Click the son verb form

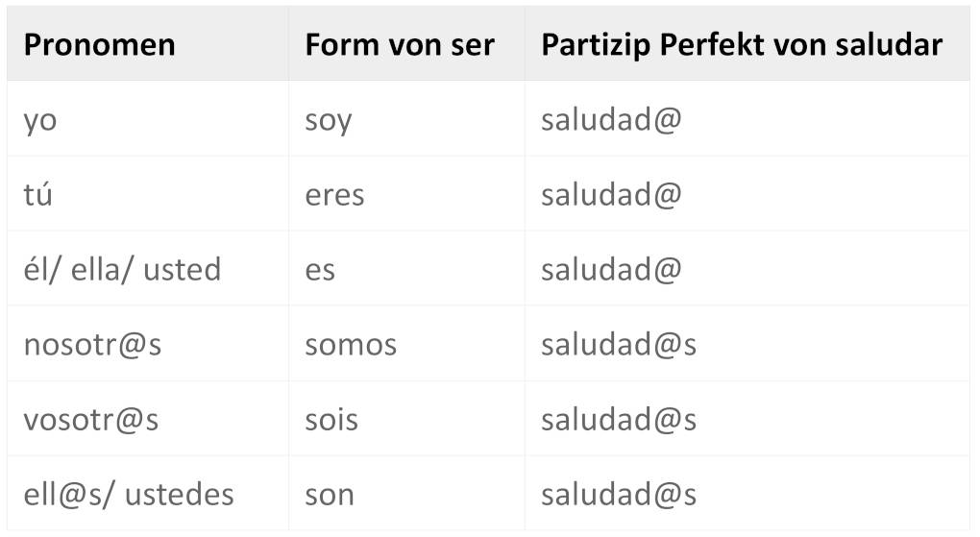(x=330, y=495)
